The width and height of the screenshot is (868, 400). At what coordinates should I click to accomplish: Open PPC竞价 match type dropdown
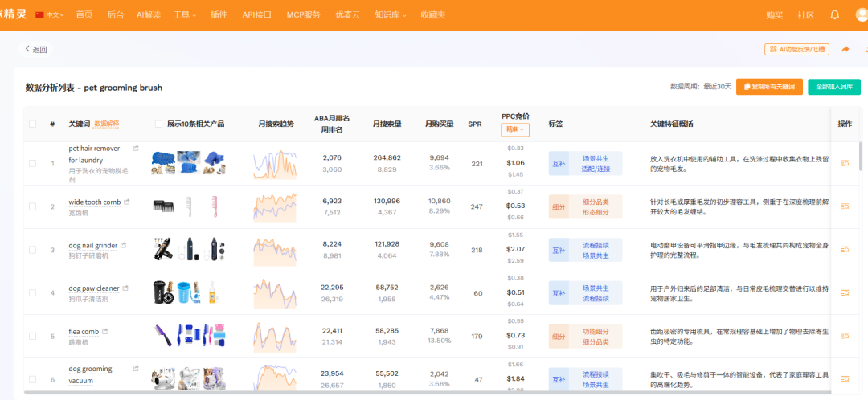515,129
